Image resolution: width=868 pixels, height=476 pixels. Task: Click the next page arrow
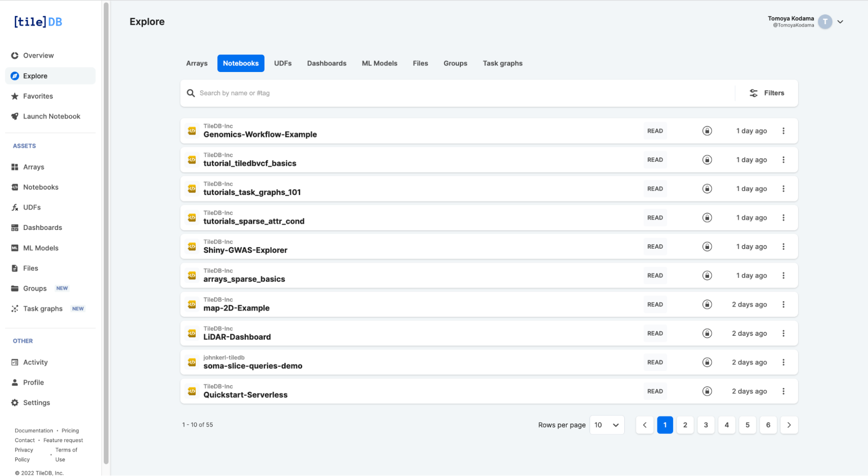(789, 425)
